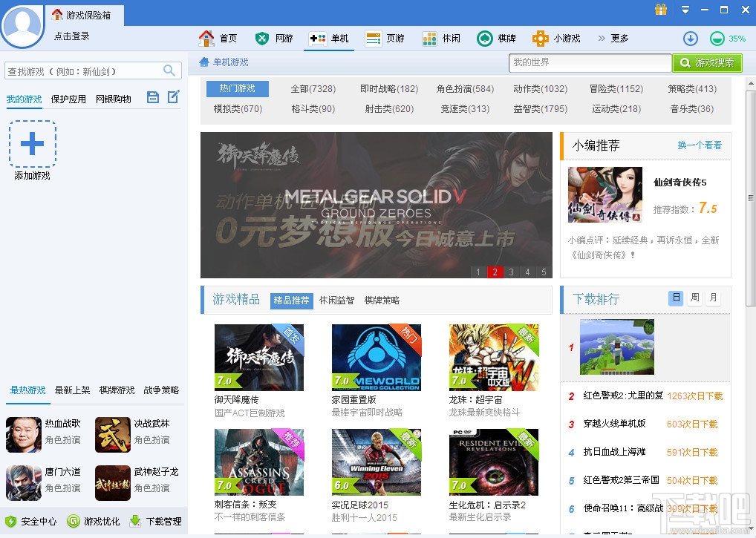This screenshot has width=756, height=538.
Task: Switch to 网游 online games tab
Action: click(274, 38)
